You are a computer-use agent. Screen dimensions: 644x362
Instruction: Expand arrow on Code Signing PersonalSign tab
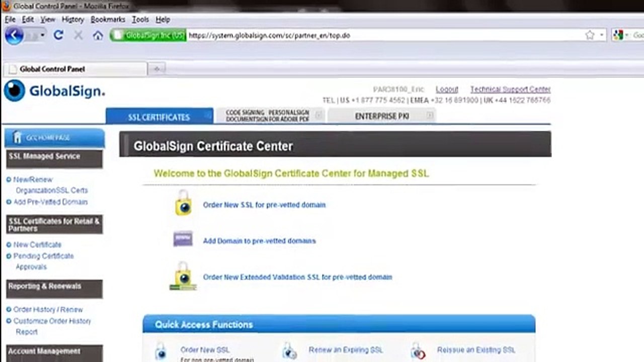point(318,116)
